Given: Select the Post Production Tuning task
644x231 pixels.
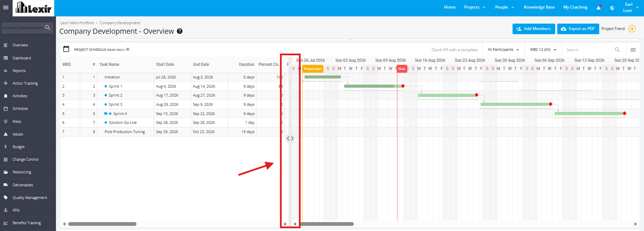Looking at the screenshot, I should click(125, 132).
